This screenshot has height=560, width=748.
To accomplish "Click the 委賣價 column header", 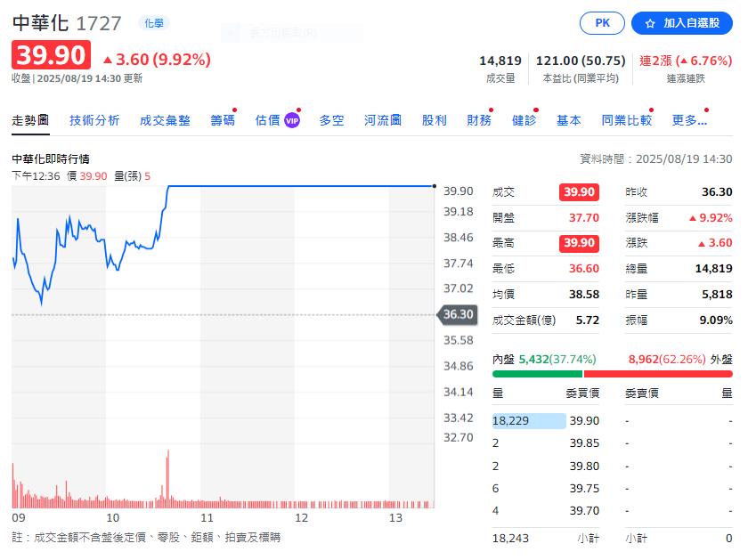I will [x=642, y=393].
